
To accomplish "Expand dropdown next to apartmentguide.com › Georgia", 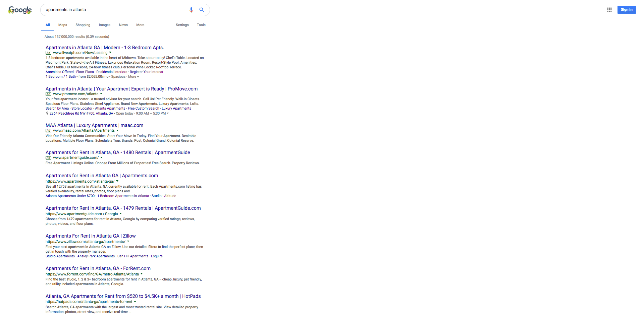I will pos(120,214).
